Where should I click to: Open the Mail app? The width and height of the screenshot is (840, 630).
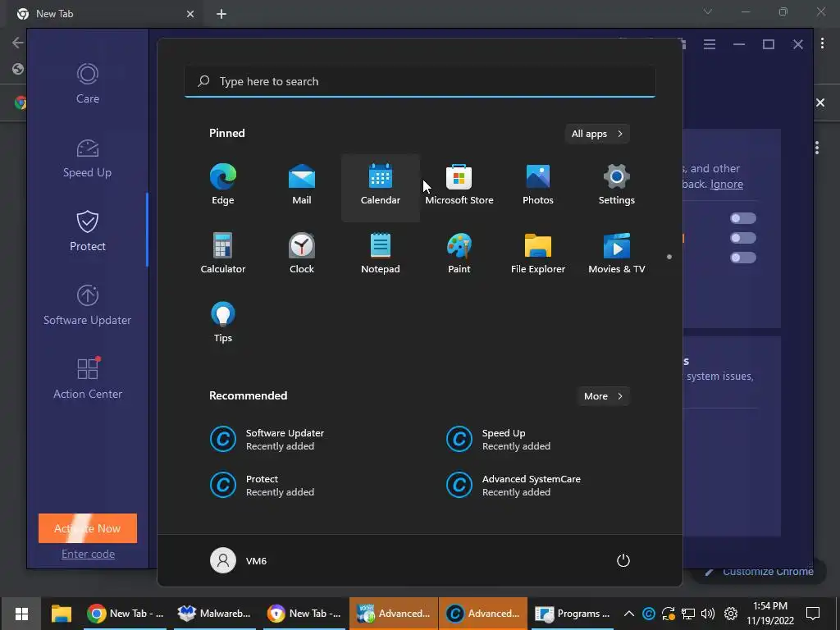(302, 185)
